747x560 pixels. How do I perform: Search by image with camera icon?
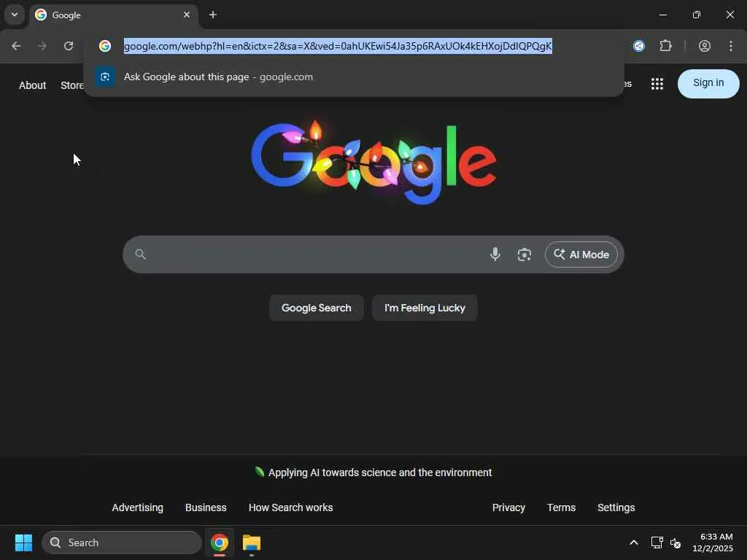click(524, 254)
